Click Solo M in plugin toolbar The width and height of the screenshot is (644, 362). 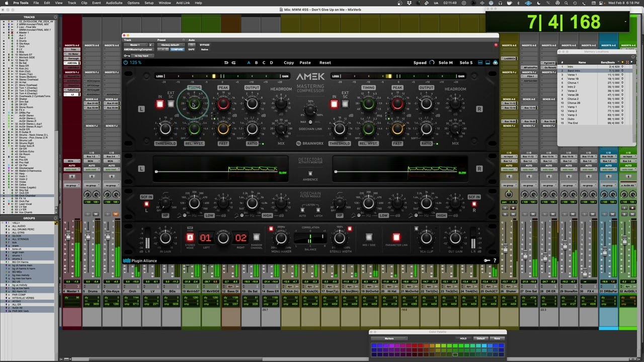coord(446,63)
